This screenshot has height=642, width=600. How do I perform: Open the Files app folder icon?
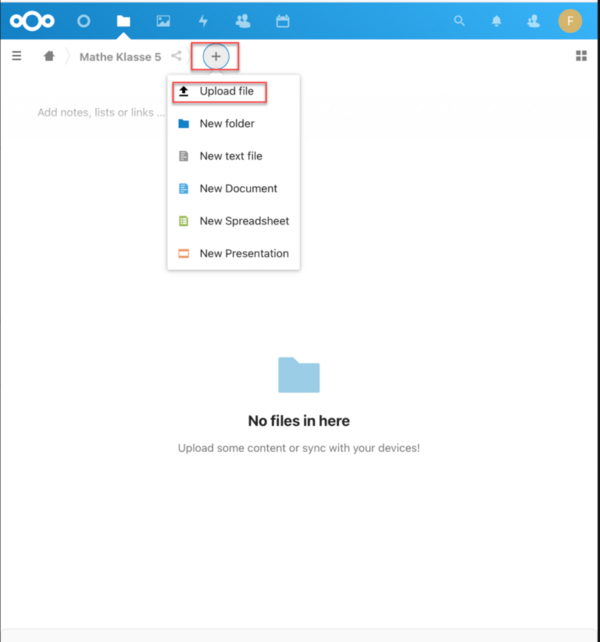(123, 21)
